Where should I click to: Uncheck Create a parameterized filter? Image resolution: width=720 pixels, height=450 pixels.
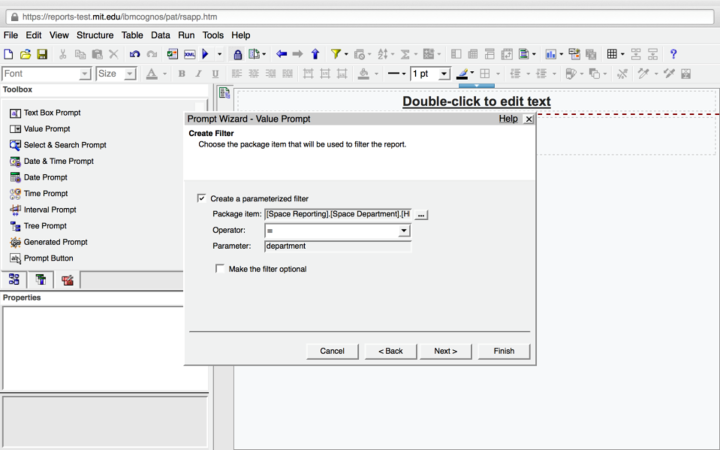tap(202, 199)
